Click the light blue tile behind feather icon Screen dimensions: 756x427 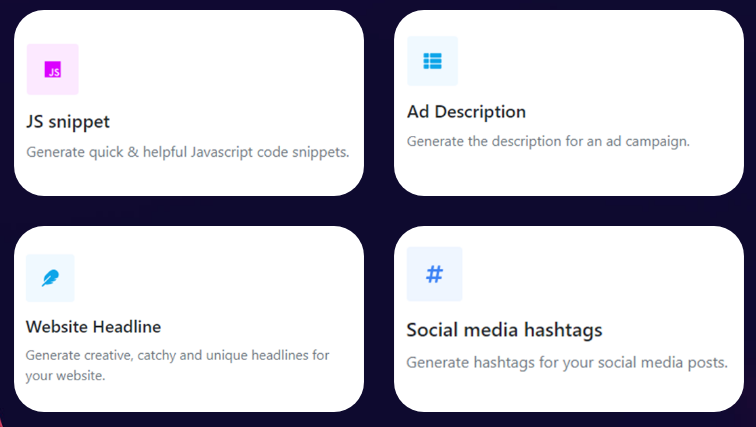[x=50, y=278]
